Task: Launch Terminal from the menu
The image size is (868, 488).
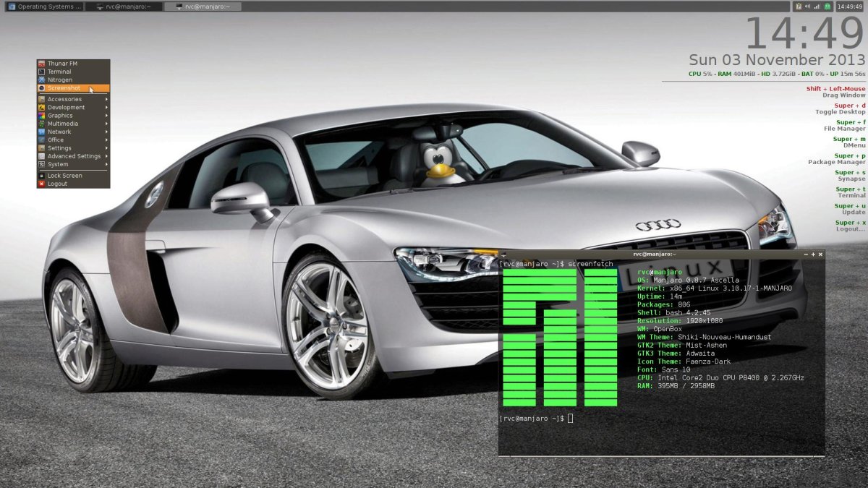Action: 73,72
